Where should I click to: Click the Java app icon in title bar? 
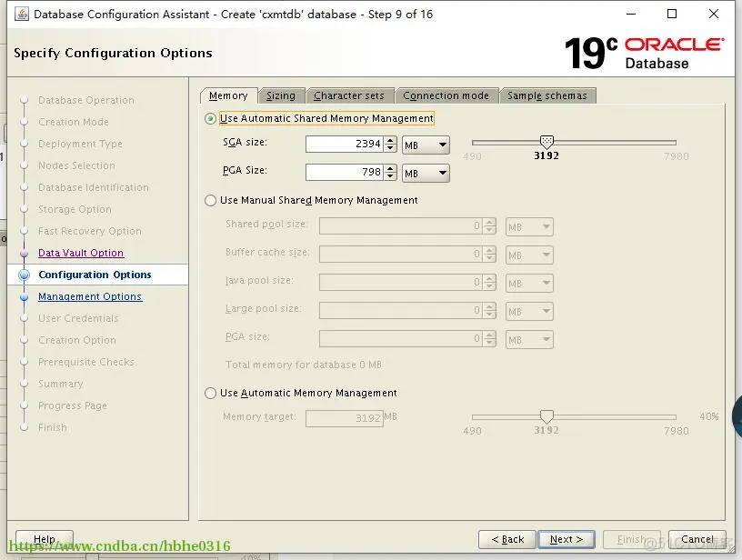click(x=22, y=15)
